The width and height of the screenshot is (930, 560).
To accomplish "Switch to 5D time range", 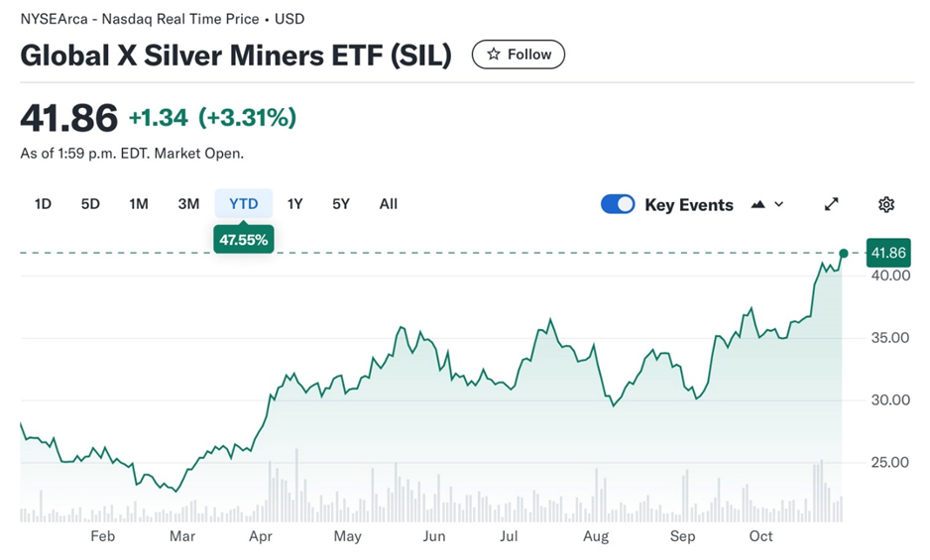I will [x=90, y=204].
